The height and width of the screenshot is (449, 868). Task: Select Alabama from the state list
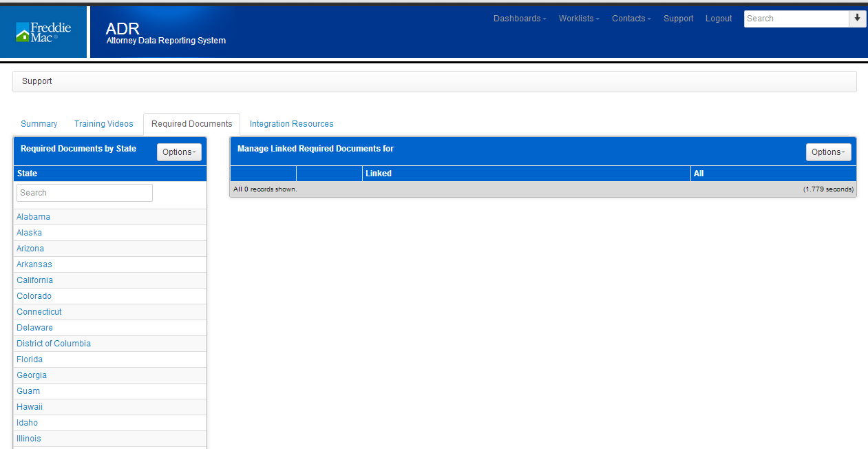click(34, 217)
